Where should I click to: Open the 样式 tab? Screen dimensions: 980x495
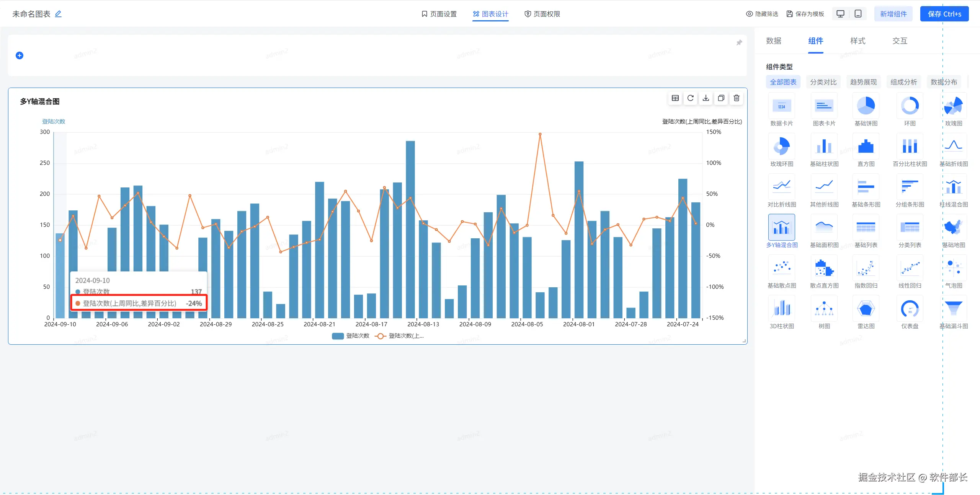[x=857, y=41]
